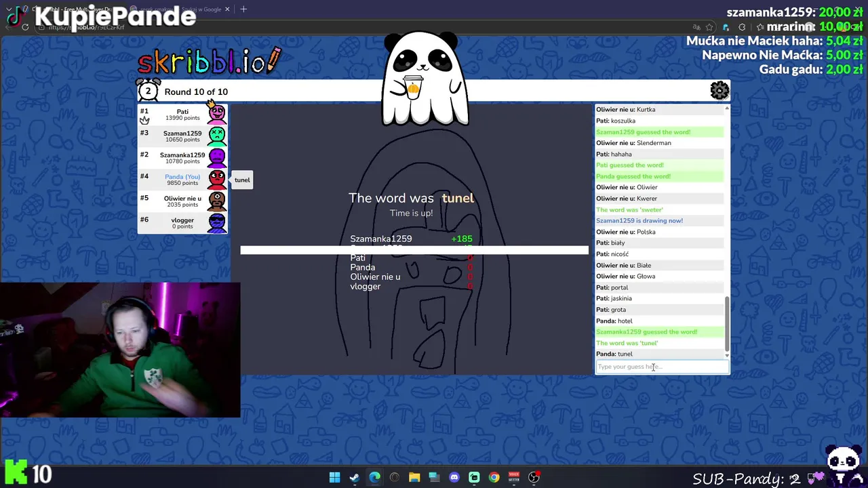Click 'Panda guessed the word!' message
Image resolution: width=868 pixels, height=488 pixels.
pos(660,176)
